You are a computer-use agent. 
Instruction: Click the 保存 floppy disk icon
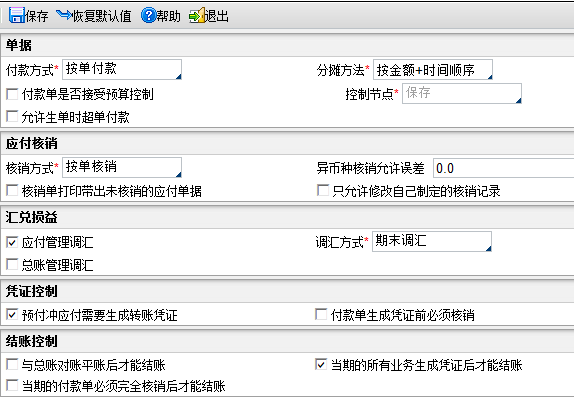tap(17, 15)
